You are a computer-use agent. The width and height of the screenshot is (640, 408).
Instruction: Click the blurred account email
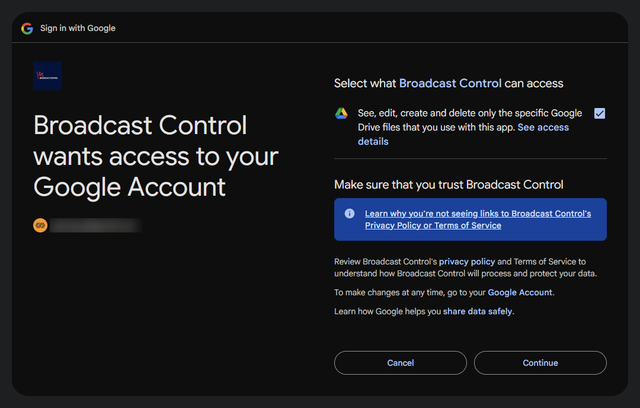tap(96, 225)
